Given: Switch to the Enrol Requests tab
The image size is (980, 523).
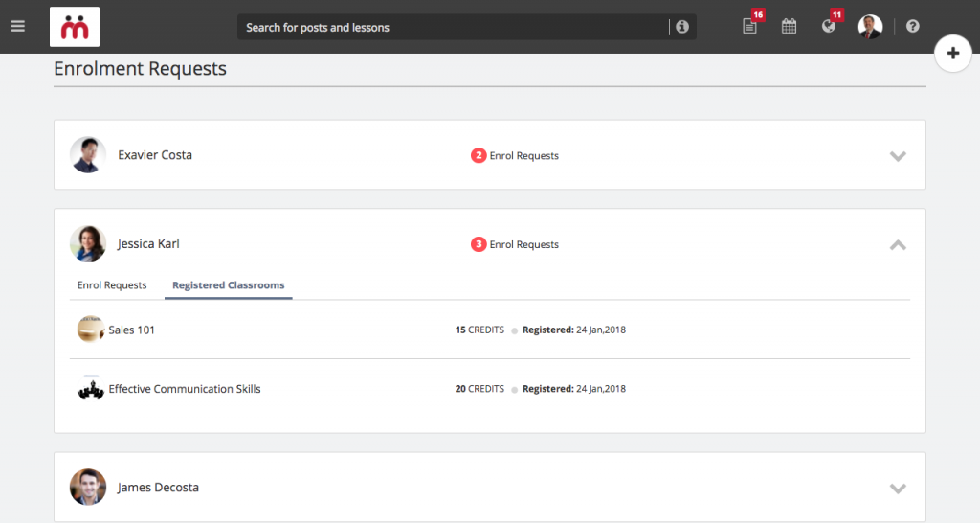Looking at the screenshot, I should pyautogui.click(x=112, y=285).
